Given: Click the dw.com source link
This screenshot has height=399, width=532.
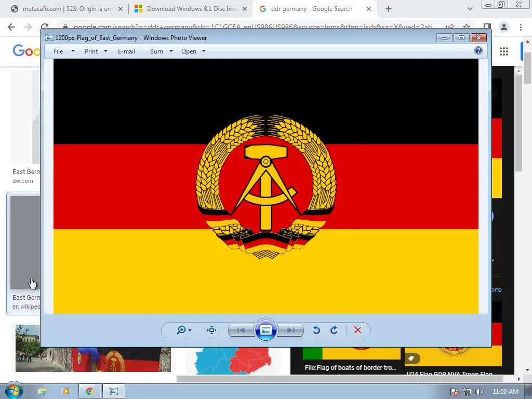Looking at the screenshot, I should pyautogui.click(x=23, y=181).
